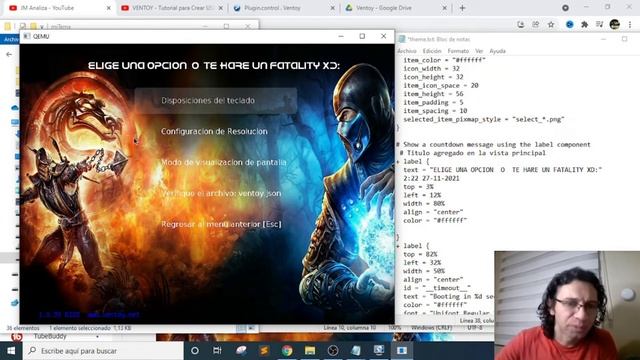Open Archivo menu in Notepad

click(x=407, y=51)
